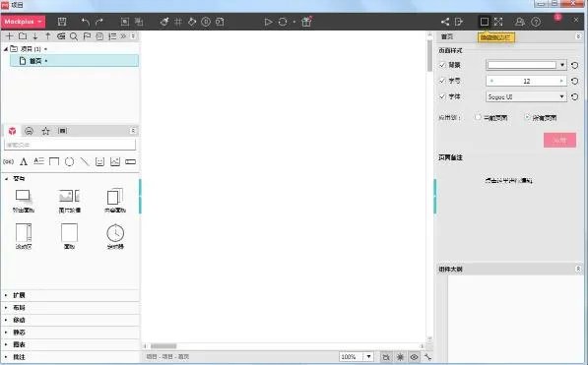
Task: Pick the diagonal line quick component
Action: point(85,161)
